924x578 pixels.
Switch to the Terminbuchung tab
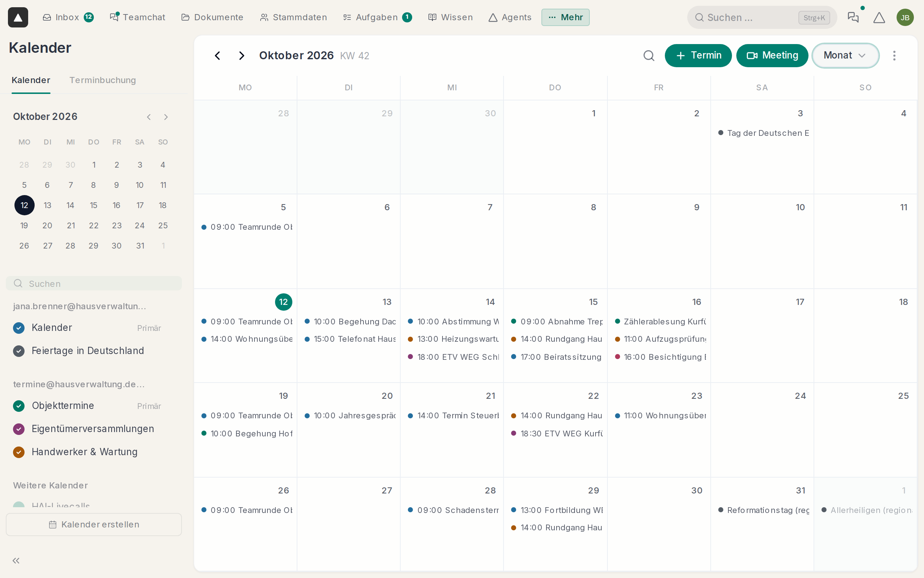point(103,80)
